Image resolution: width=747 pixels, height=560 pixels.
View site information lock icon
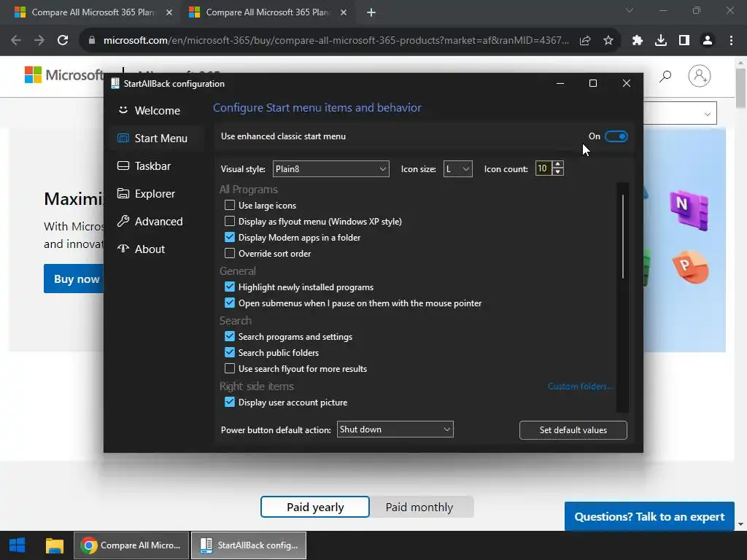(92, 41)
